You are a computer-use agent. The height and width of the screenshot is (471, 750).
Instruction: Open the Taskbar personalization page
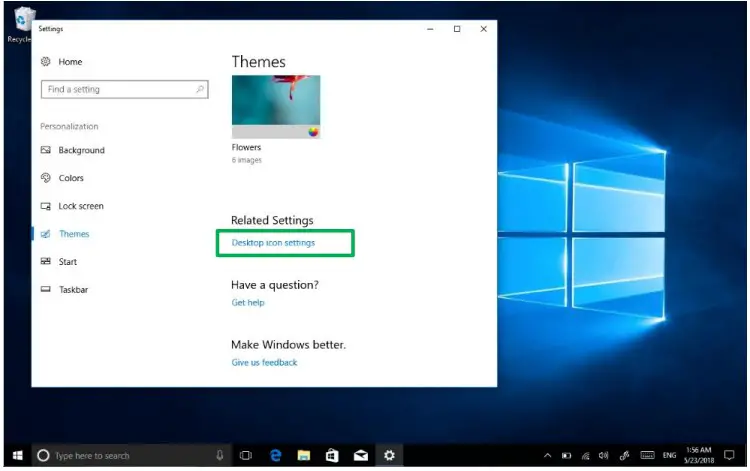tap(65, 289)
